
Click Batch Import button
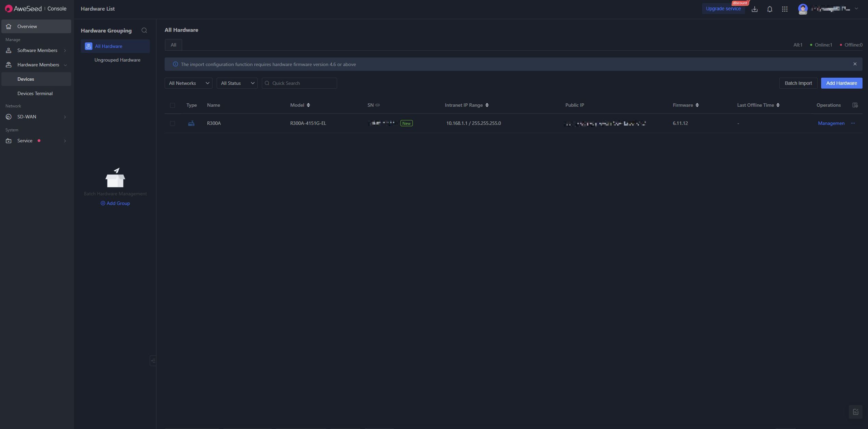tap(798, 83)
